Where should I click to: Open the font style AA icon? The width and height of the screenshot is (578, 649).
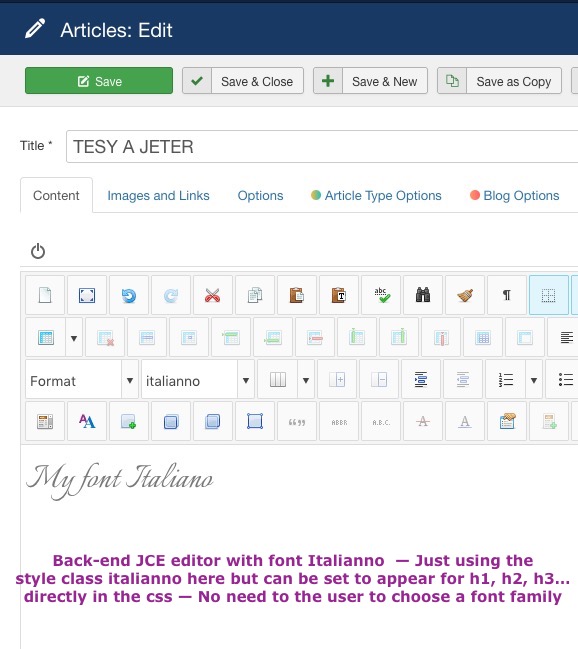pos(87,421)
